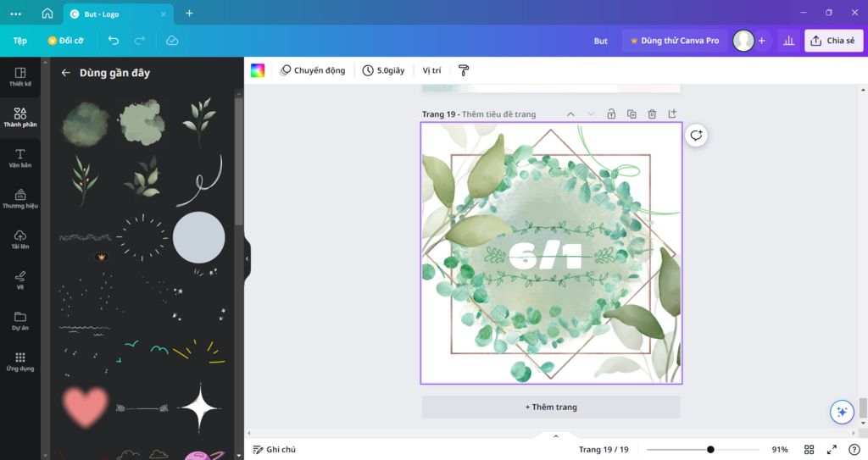Add a comment on the page
The image size is (868, 460).
tap(697, 136)
